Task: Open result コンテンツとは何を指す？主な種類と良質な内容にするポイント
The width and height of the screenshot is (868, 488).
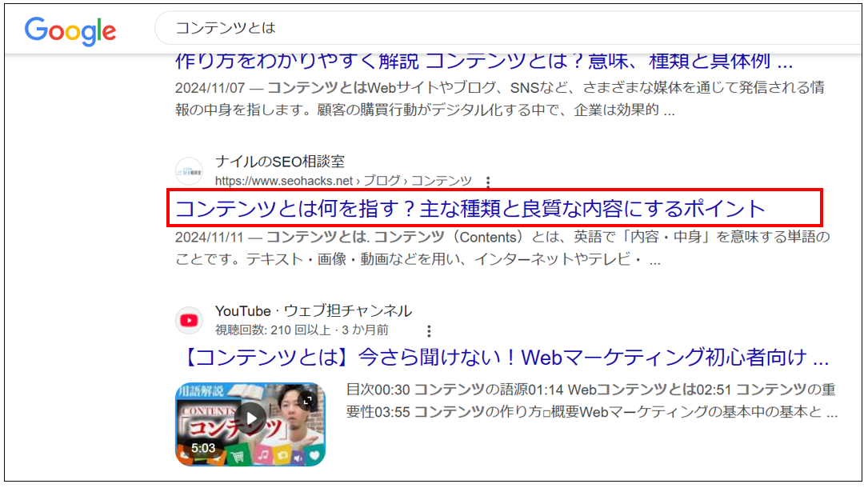Action: tap(470, 209)
